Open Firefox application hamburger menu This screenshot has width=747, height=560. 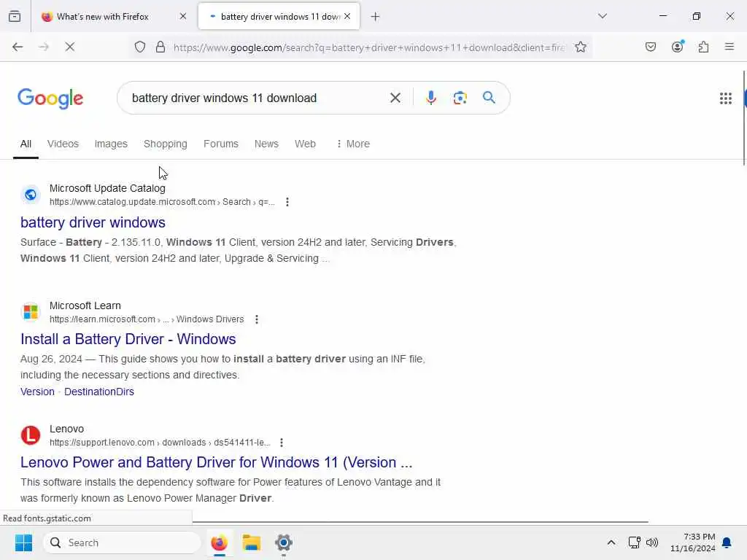729,47
